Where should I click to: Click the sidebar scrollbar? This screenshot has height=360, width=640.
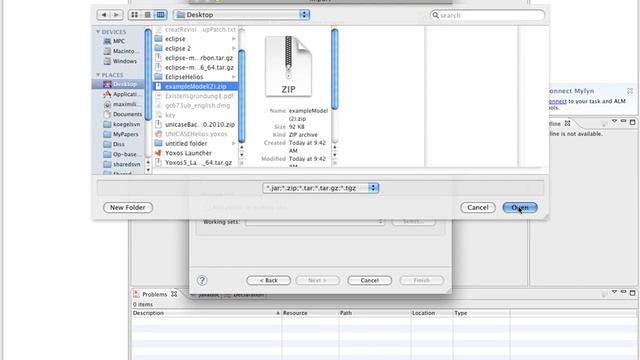pyautogui.click(x=148, y=75)
